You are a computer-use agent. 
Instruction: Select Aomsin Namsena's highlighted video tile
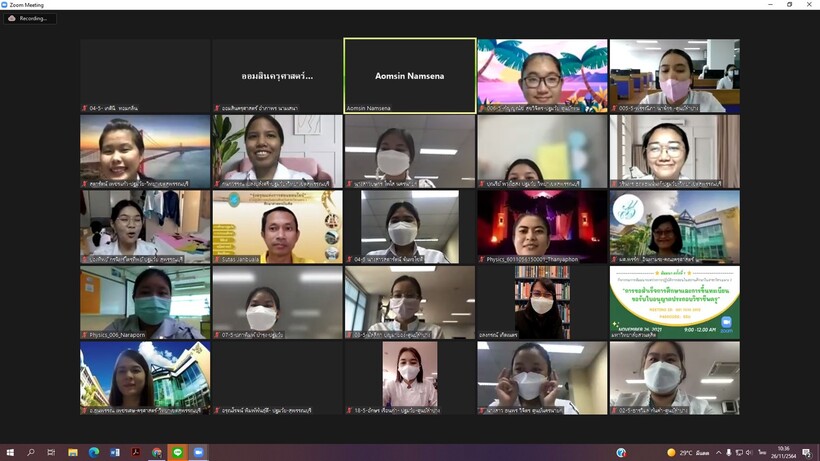(x=409, y=75)
